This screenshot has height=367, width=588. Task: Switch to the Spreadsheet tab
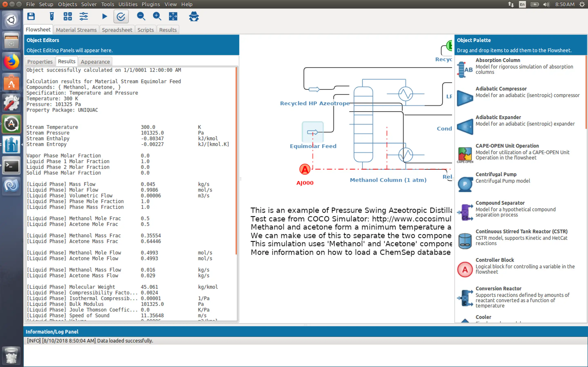[116, 30]
